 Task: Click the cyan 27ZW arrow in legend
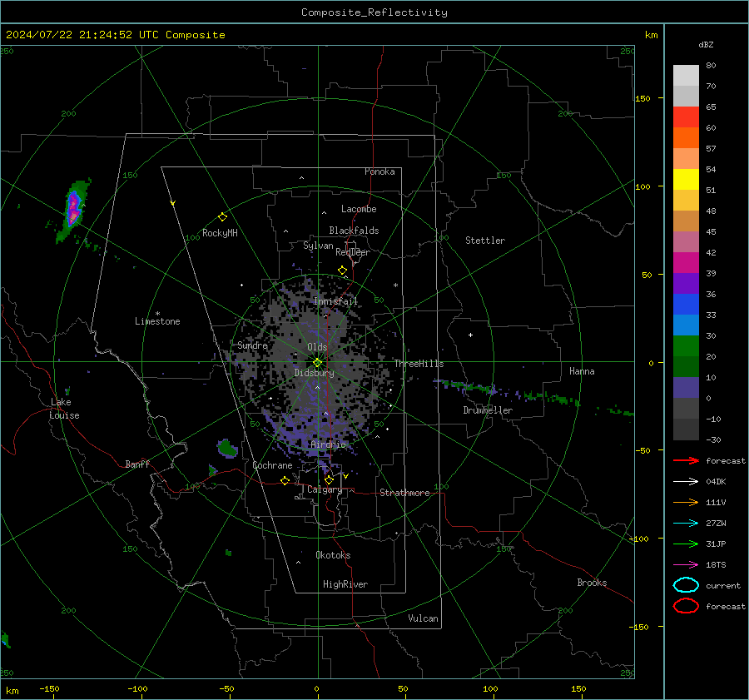pyautogui.click(x=686, y=524)
